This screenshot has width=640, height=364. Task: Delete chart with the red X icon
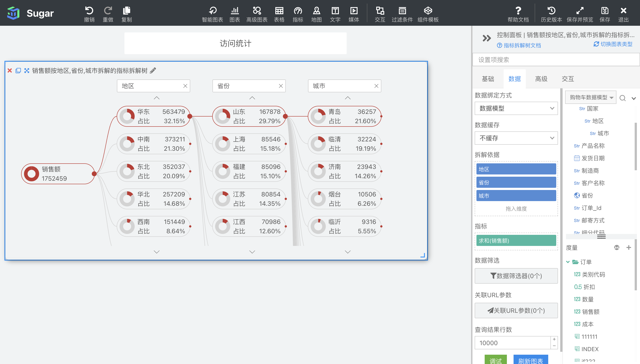(10, 71)
